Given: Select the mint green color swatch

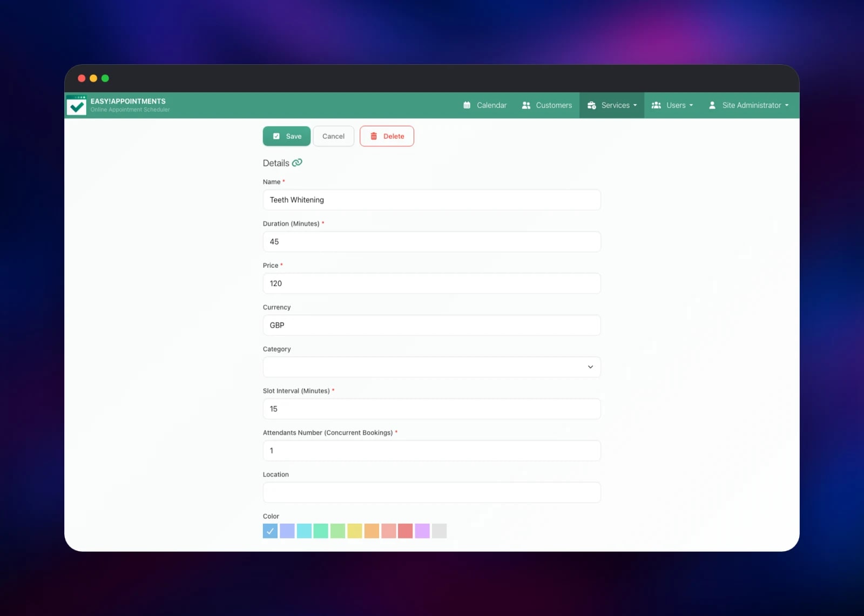Looking at the screenshot, I should [x=321, y=531].
